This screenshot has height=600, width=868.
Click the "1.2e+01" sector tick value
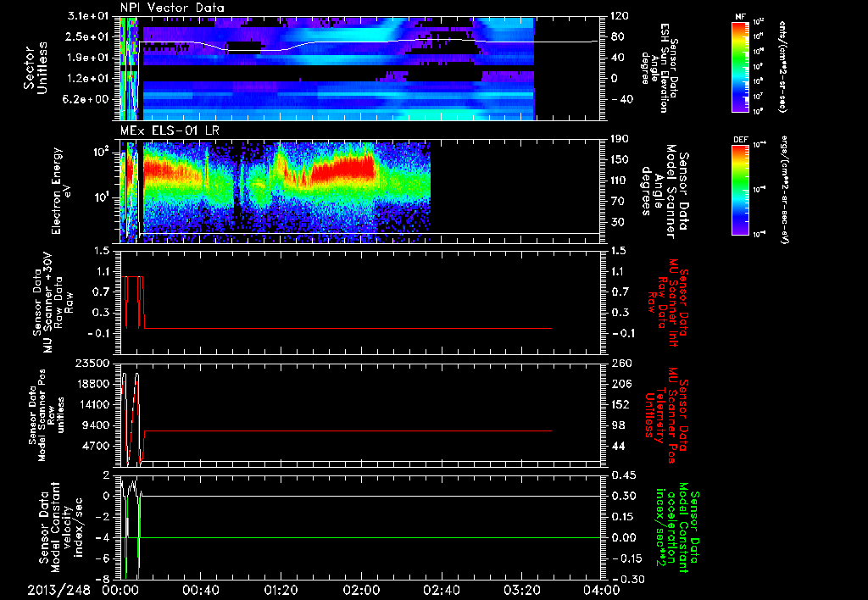pyautogui.click(x=88, y=78)
